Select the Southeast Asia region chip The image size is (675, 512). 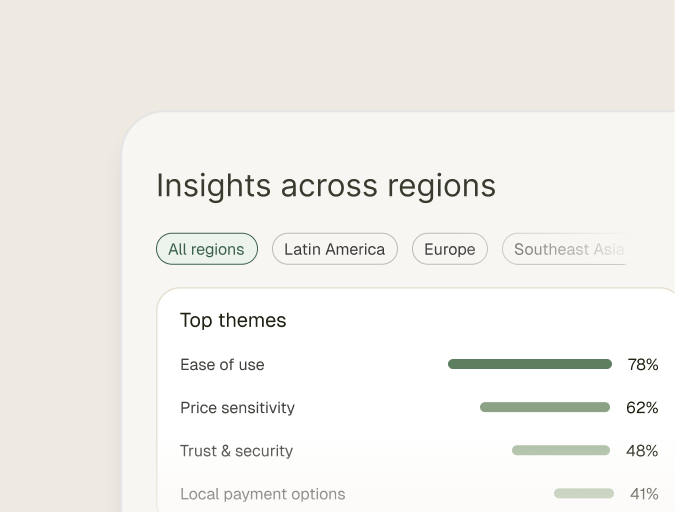[x=566, y=249]
